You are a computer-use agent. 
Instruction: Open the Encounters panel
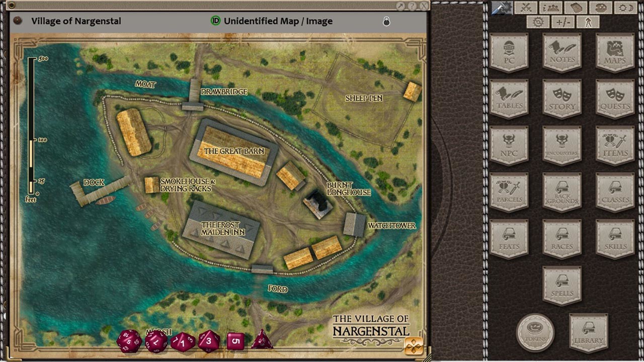[562, 146]
